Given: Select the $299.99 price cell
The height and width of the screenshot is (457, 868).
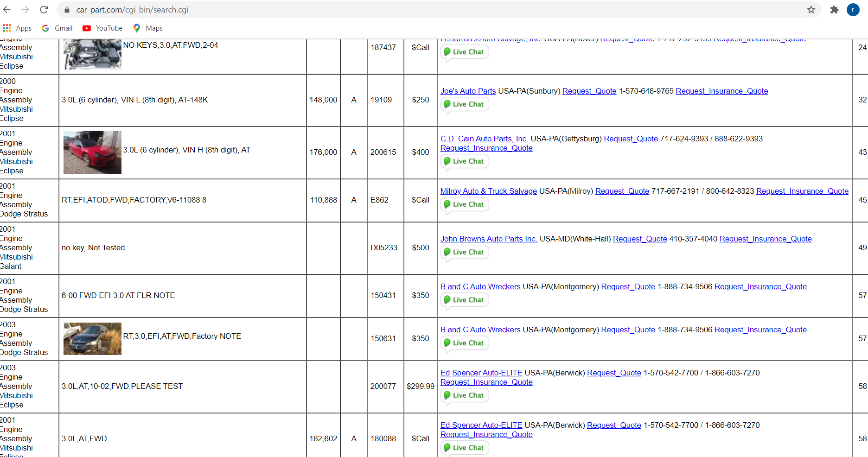Looking at the screenshot, I should tap(421, 387).
